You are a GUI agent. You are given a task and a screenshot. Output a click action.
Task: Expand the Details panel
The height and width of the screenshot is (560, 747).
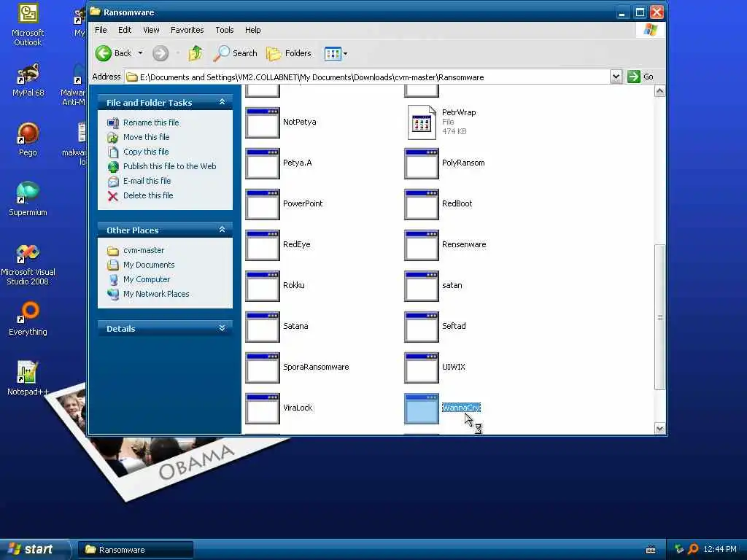click(222, 328)
